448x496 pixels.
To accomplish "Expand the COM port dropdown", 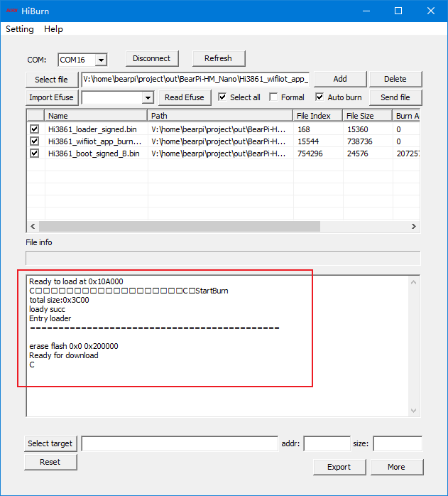I will point(101,60).
